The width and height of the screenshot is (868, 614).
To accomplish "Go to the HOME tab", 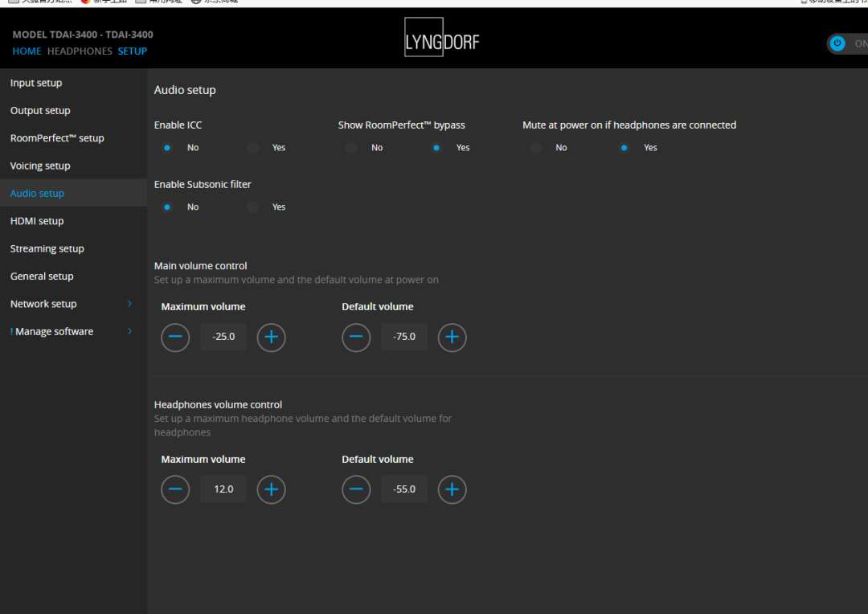I will (x=27, y=51).
